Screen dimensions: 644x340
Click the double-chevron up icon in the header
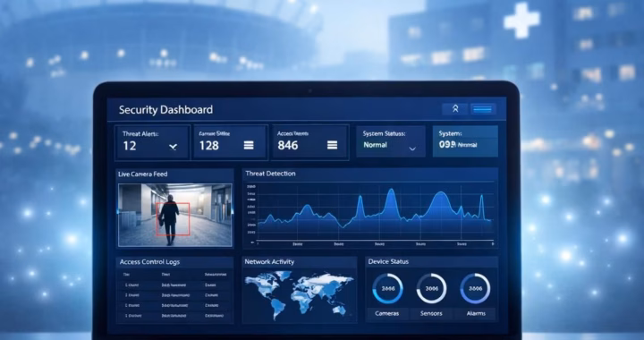[x=455, y=109]
